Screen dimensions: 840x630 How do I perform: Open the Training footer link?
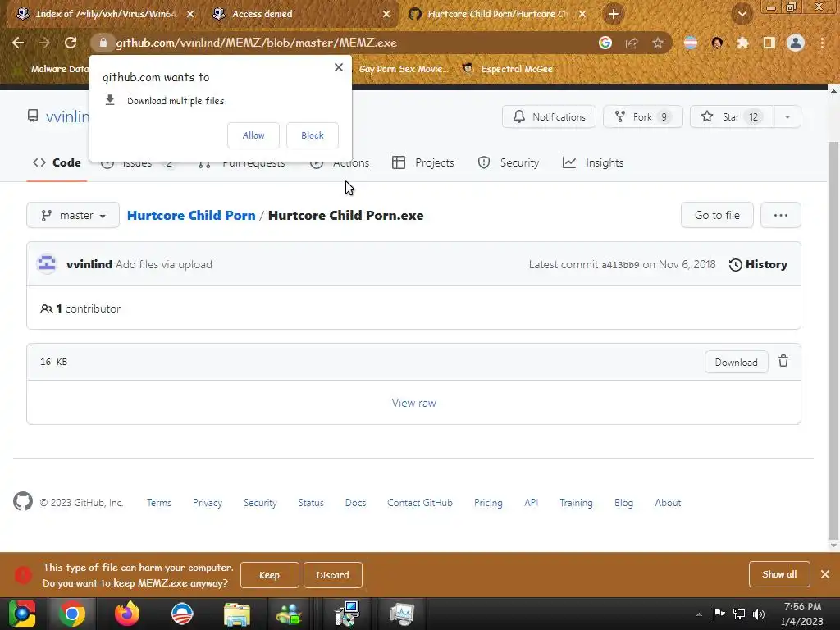[576, 503]
